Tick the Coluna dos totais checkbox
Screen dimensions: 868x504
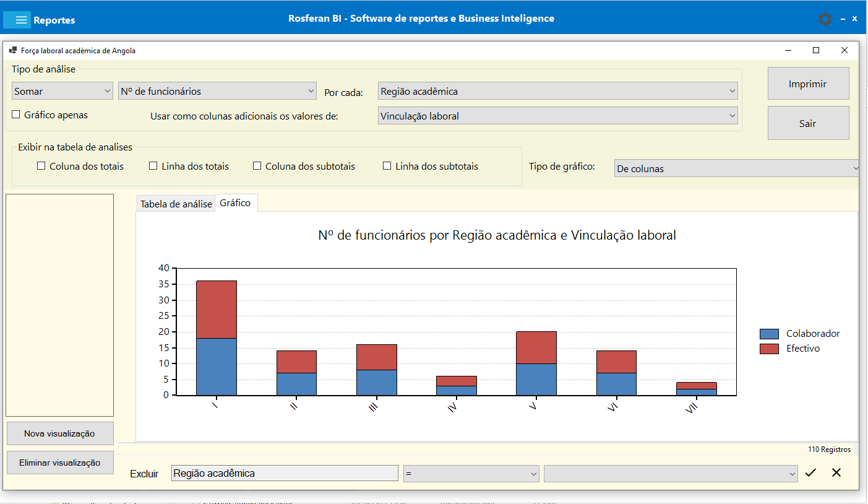(x=41, y=166)
